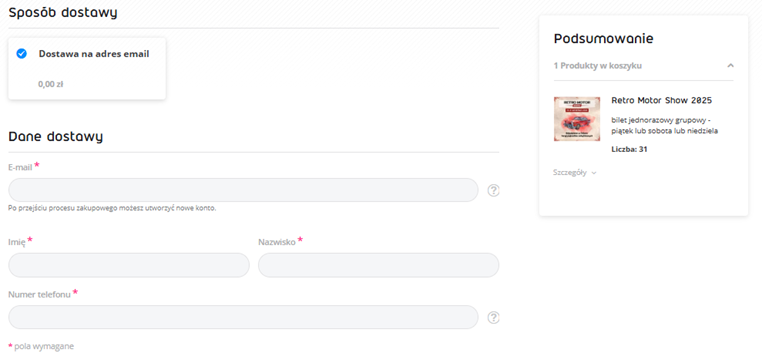
Task: Click the '0,00 zł' delivery price
Action: (x=51, y=84)
